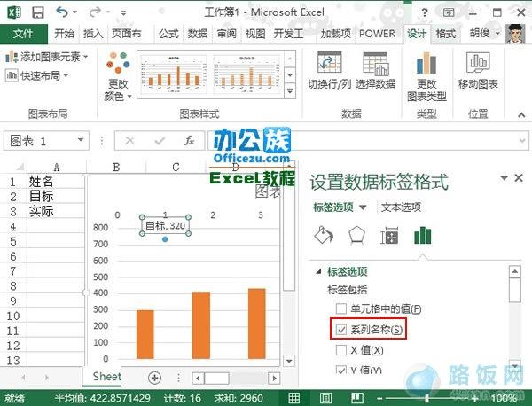The image size is (532, 406).
Task: Collapse the 标签选项 section triangle
Action: [318, 271]
